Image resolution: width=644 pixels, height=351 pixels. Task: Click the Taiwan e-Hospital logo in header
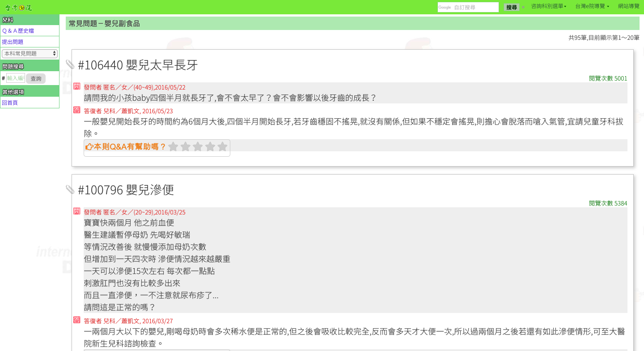click(18, 7)
